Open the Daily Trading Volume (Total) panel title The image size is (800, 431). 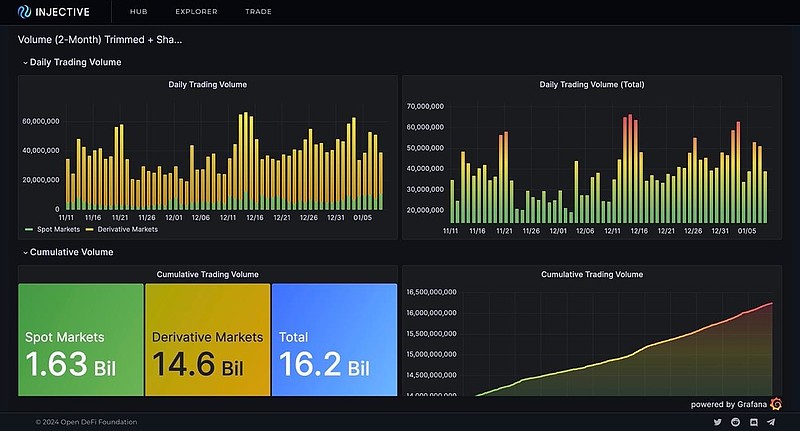(x=591, y=84)
